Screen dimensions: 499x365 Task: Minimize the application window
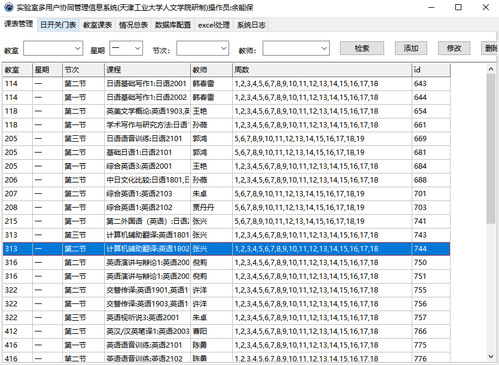coord(431,7)
